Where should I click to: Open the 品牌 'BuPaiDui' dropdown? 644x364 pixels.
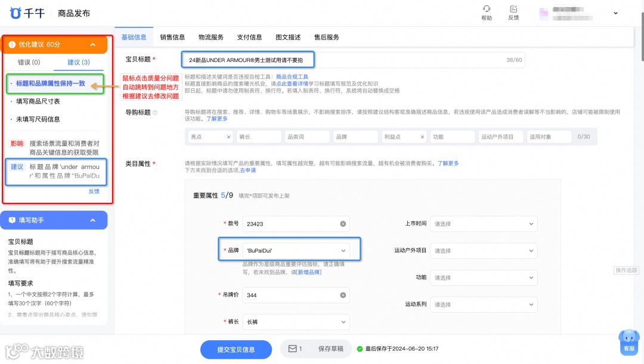[296, 251]
